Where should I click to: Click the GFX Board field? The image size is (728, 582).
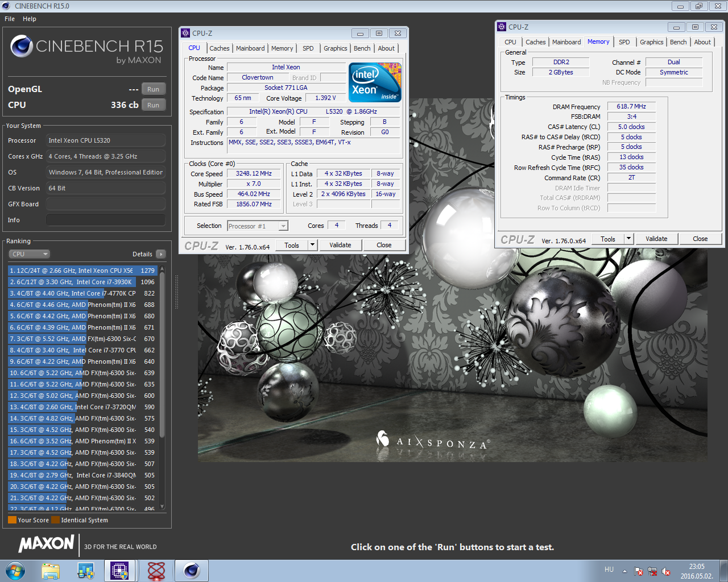(x=106, y=204)
